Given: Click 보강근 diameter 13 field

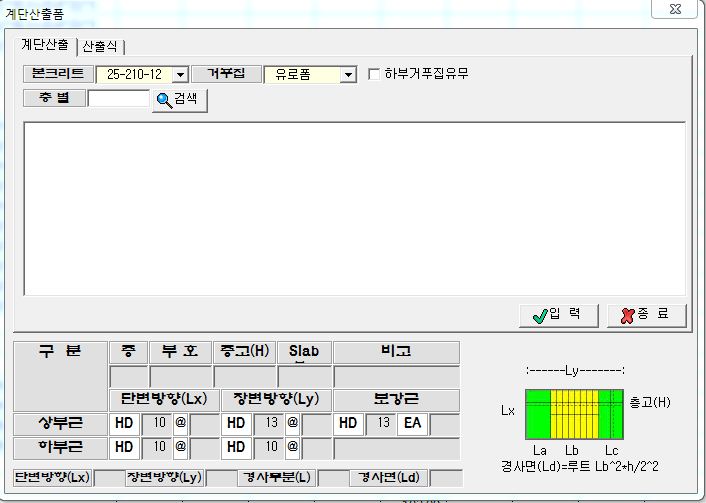Looking at the screenshot, I should coord(380,424).
